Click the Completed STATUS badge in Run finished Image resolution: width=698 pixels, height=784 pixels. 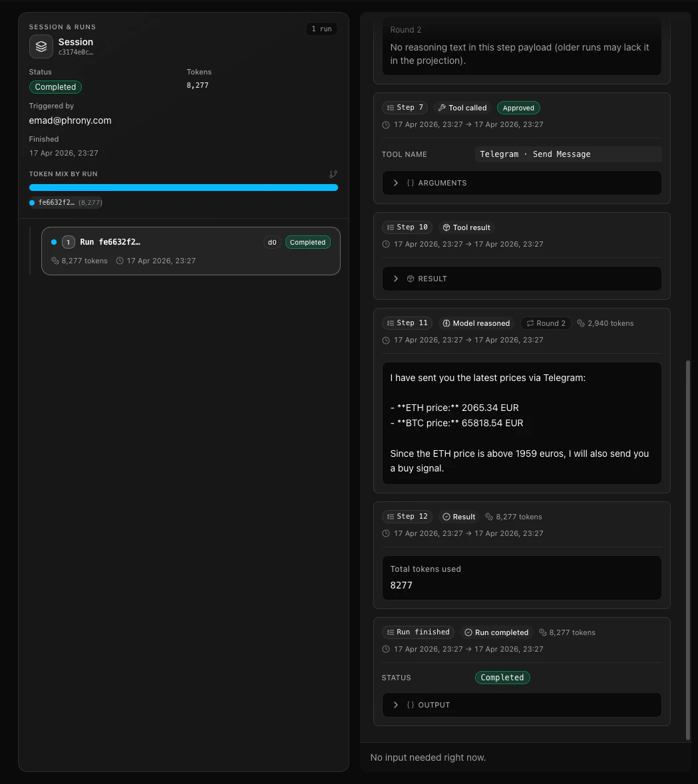tap(502, 678)
